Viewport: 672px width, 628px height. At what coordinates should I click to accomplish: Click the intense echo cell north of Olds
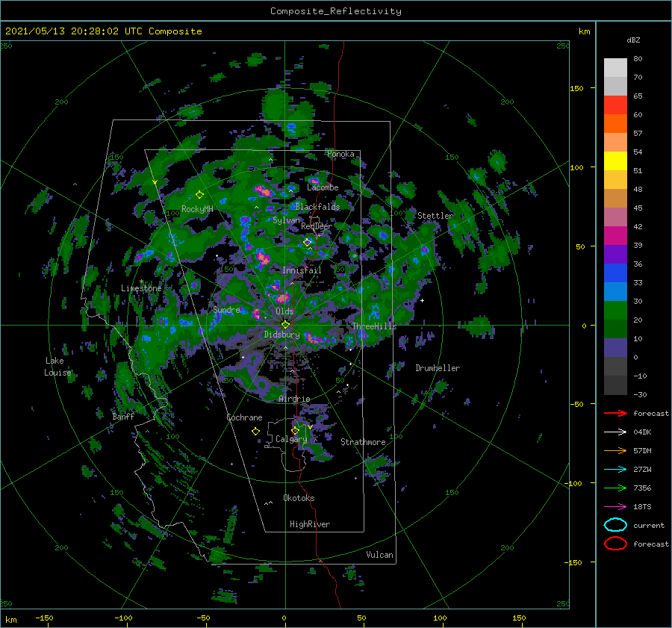[x=282, y=298]
